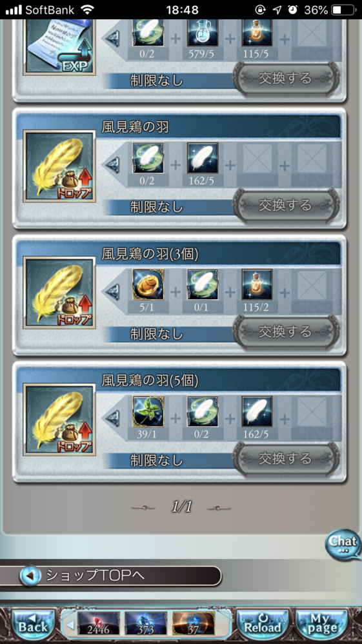Select green clover material in 5個 recipe

click(x=148, y=411)
